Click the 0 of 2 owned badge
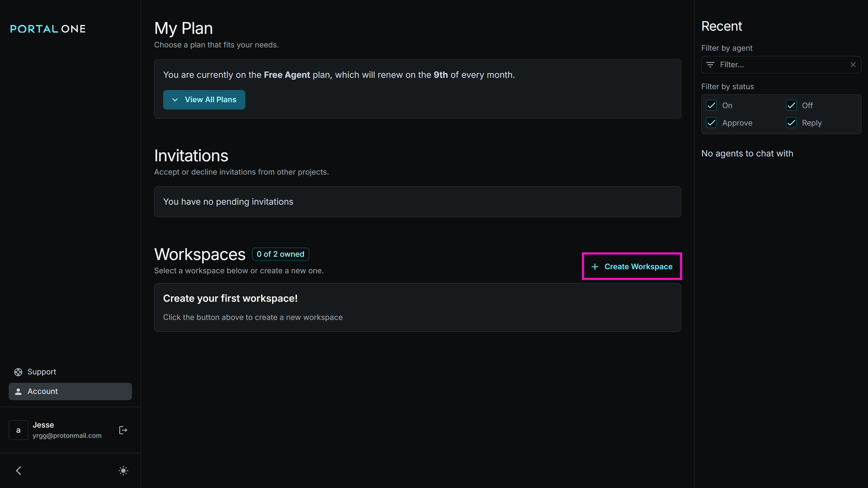The width and height of the screenshot is (868, 488). click(280, 254)
